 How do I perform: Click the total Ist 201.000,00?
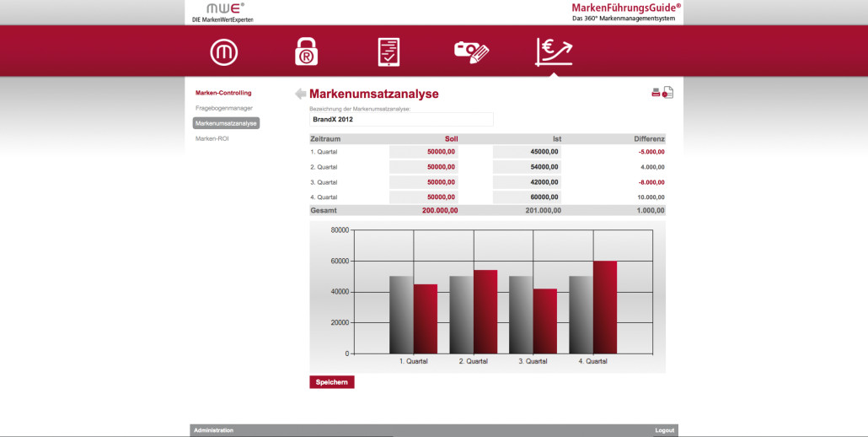click(543, 210)
